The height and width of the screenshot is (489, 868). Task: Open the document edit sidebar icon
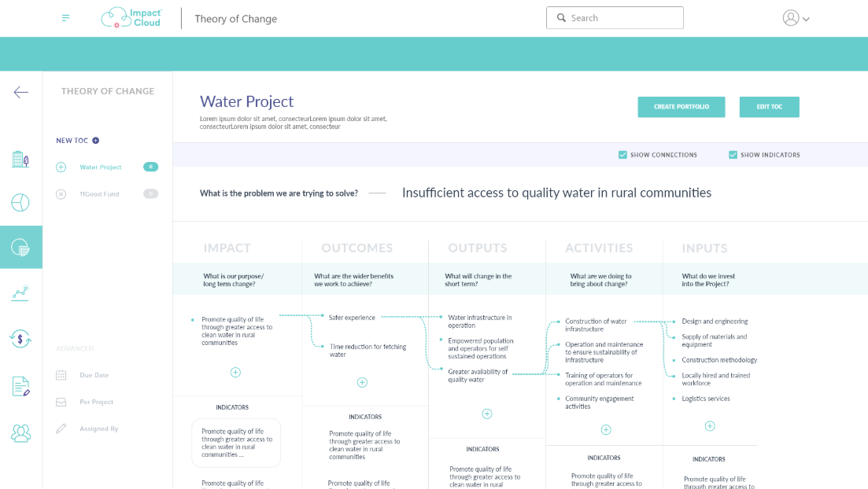coord(20,386)
